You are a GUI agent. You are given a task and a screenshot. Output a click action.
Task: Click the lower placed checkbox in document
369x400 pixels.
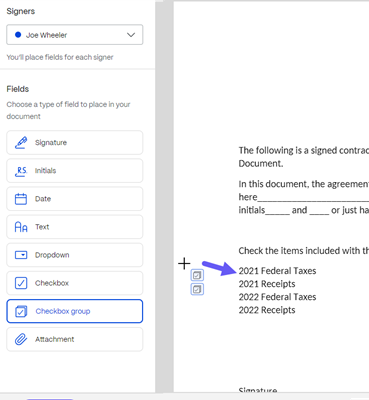tap(197, 289)
